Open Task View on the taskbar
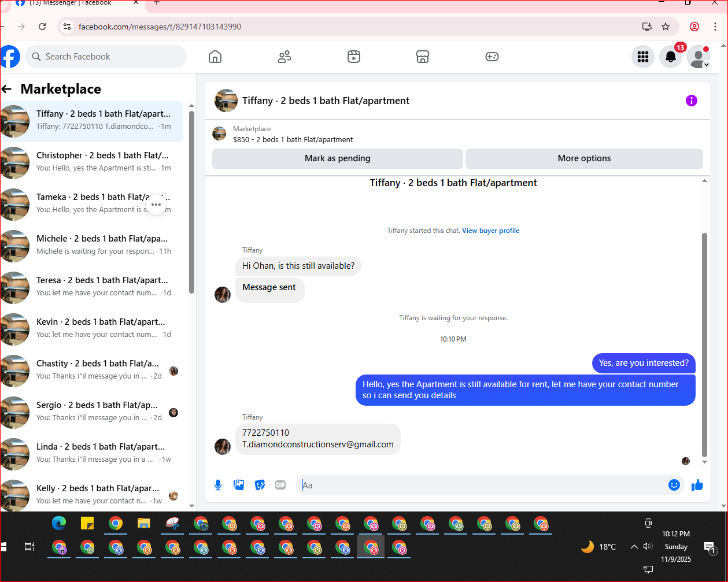The image size is (728, 582). click(x=29, y=547)
